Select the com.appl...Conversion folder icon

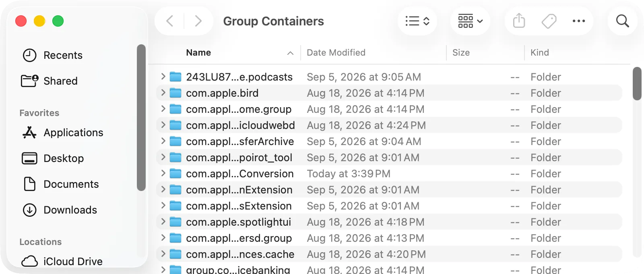tap(175, 173)
